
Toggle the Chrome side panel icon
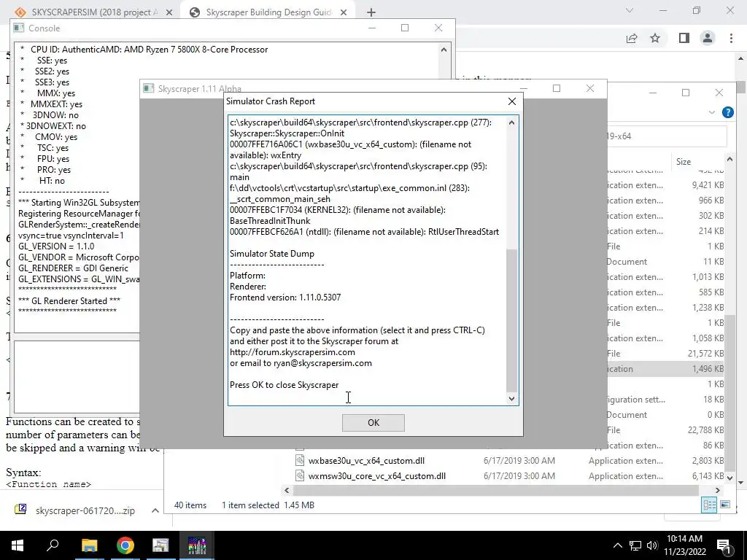pos(684,38)
